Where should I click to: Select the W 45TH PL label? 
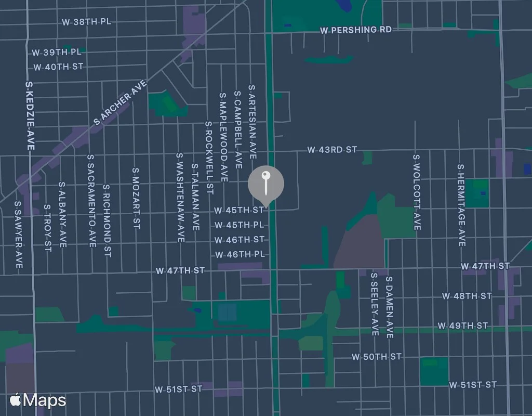239,225
